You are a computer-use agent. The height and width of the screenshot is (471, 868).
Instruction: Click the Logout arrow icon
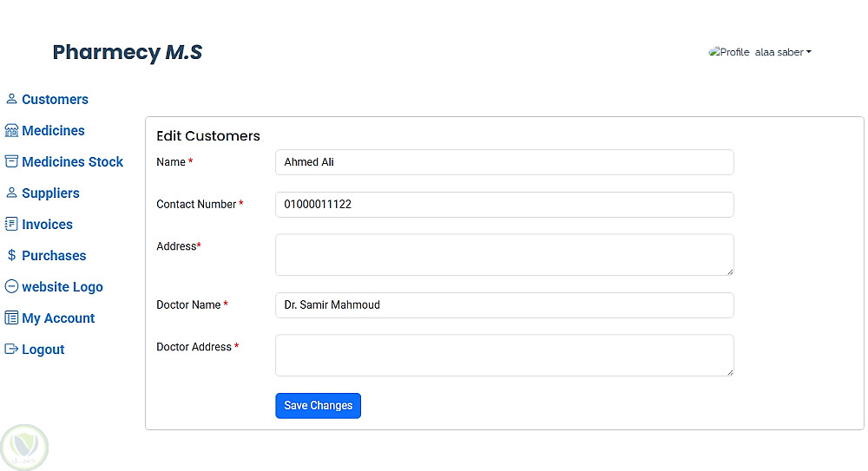11,349
